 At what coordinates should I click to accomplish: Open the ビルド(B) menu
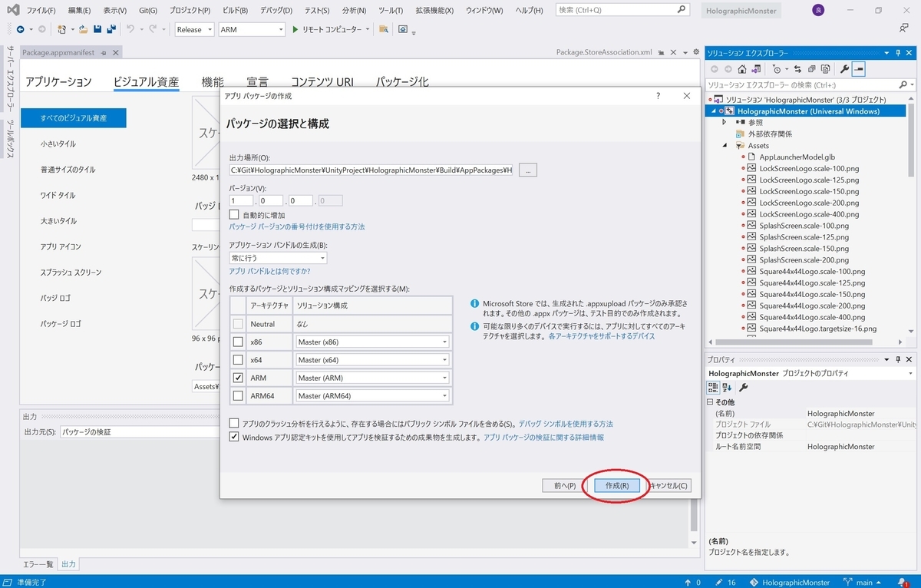tap(234, 11)
